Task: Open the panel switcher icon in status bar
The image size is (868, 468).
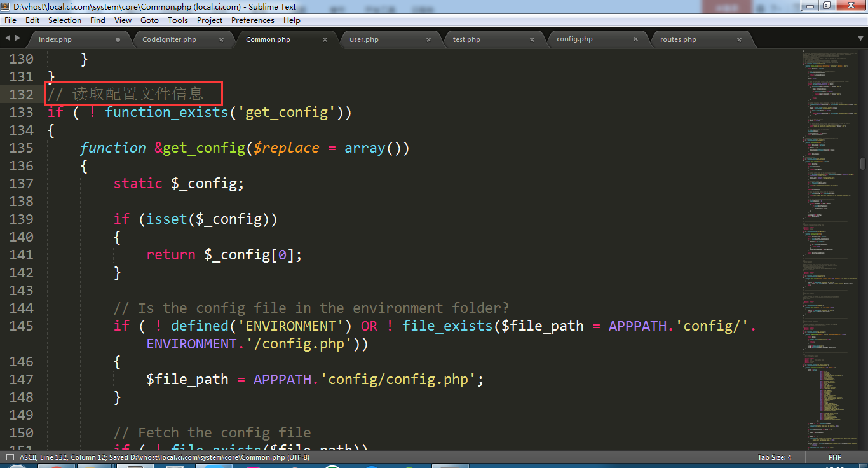Action: (10, 457)
